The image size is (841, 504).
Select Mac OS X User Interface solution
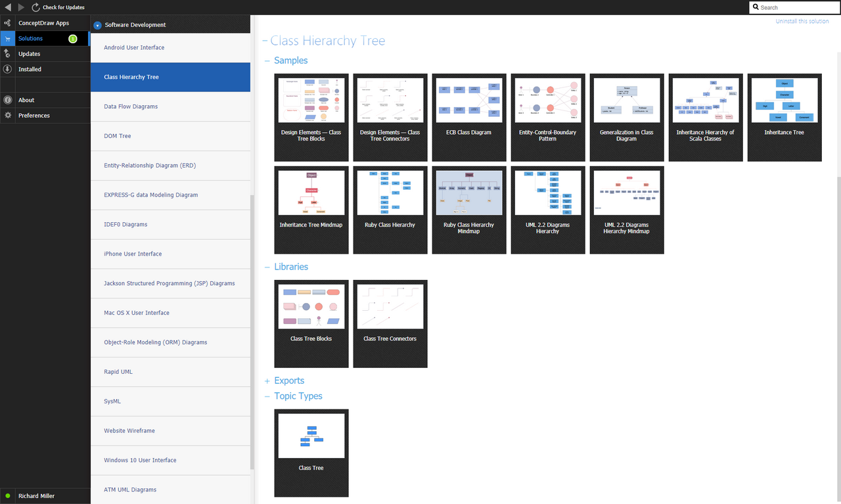click(x=170, y=313)
